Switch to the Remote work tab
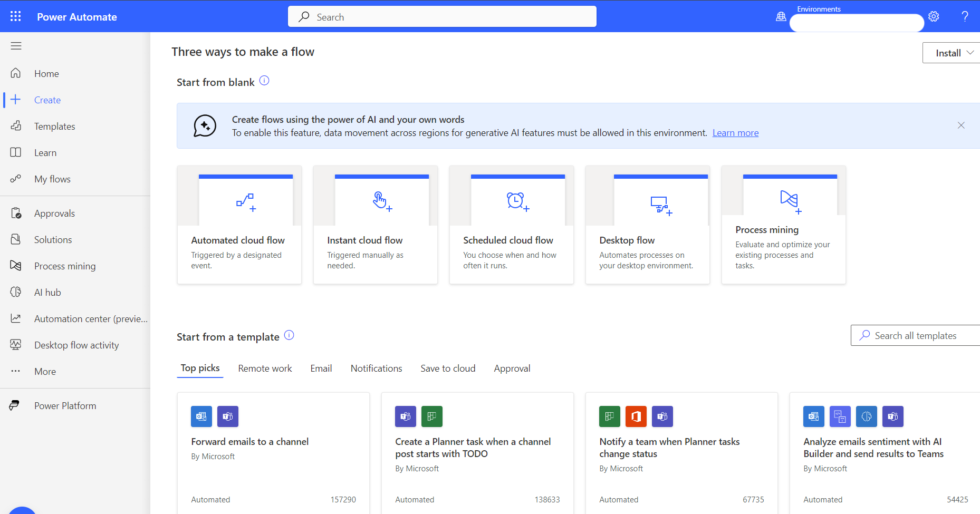 click(x=265, y=368)
